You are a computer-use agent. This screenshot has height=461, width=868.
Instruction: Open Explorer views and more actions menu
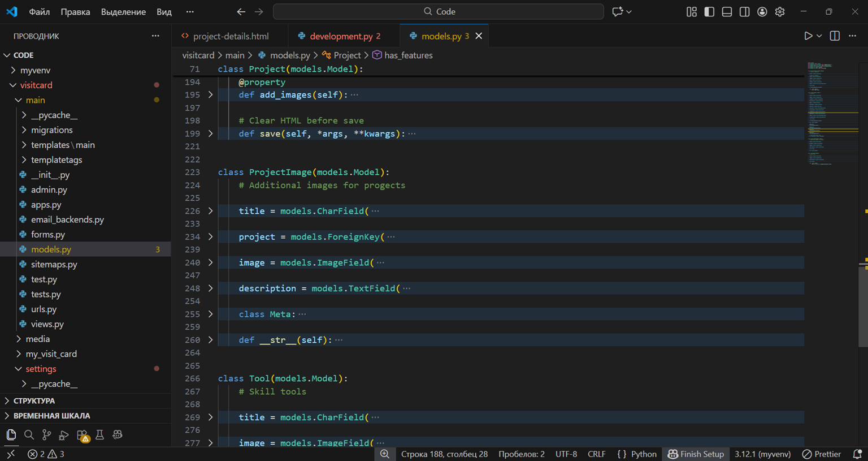tap(155, 36)
